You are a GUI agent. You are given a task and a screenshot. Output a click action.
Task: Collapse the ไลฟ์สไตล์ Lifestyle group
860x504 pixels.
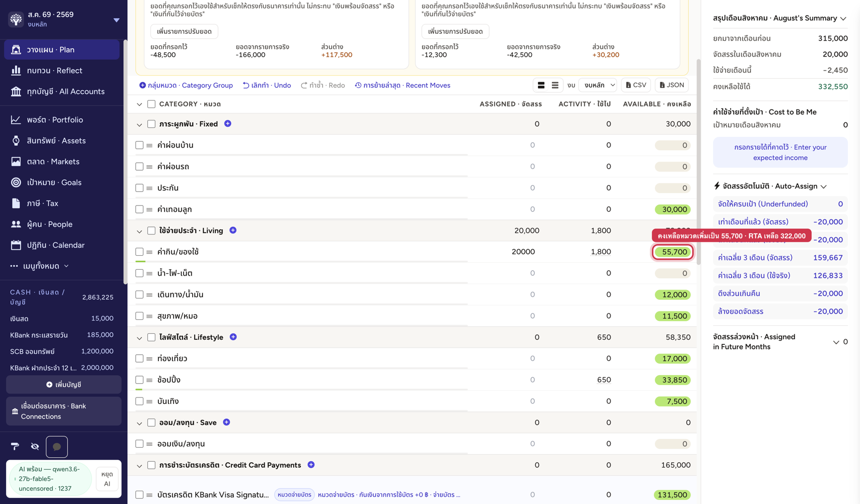(139, 338)
